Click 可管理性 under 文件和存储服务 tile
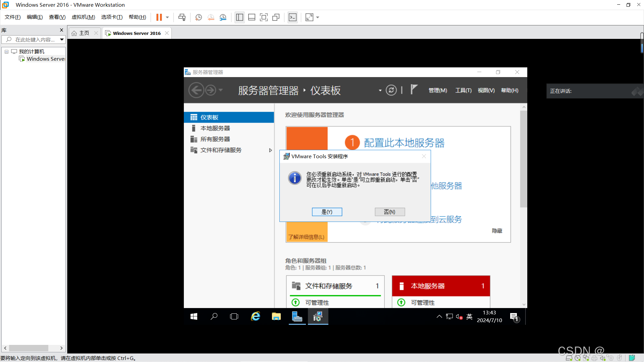Screen dimensions: 644x362 point(317,303)
